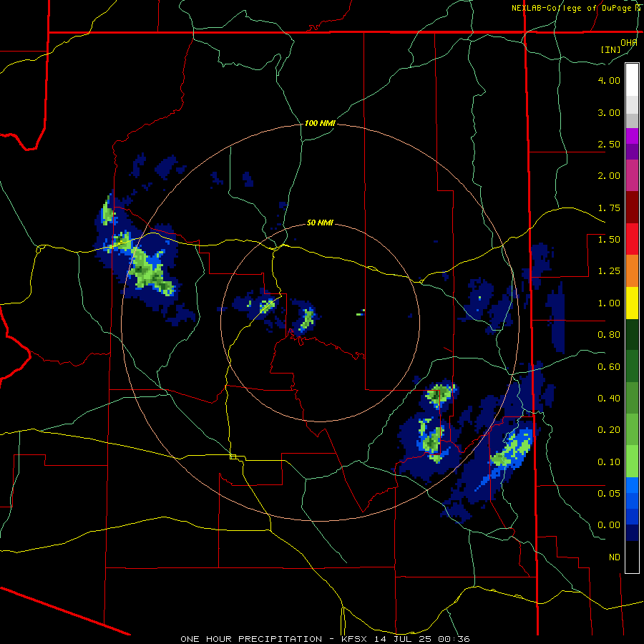Click the 00:36 time stamp
Viewport: 644px width, 644px height.
tap(454, 639)
